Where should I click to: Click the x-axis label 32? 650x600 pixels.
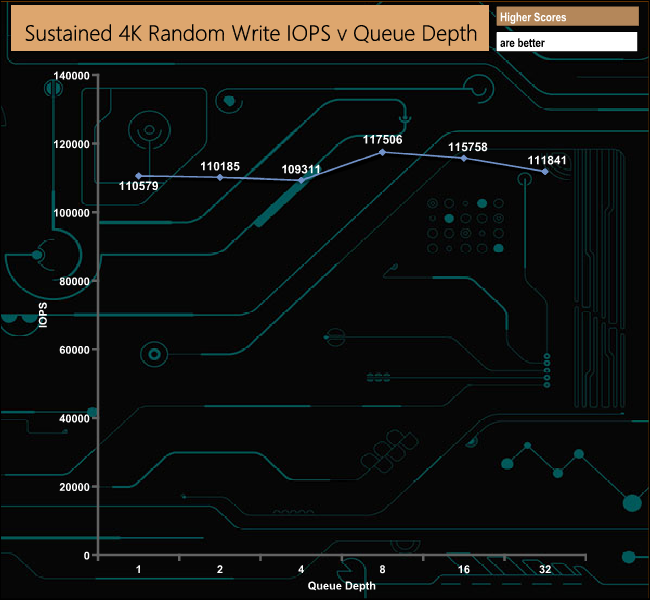click(x=545, y=569)
